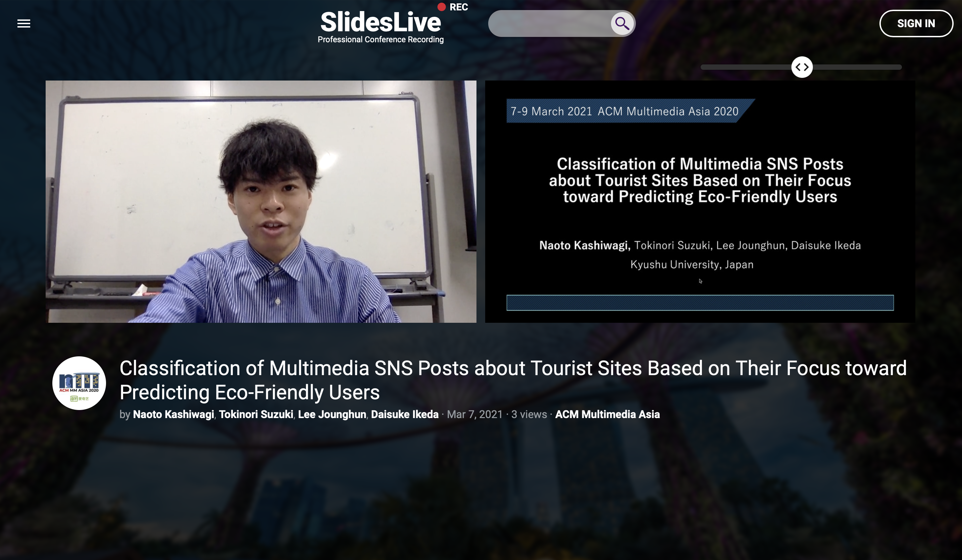Click the presentation slide panel

pyautogui.click(x=700, y=201)
